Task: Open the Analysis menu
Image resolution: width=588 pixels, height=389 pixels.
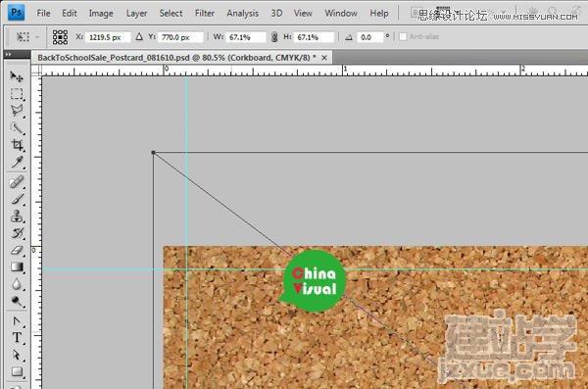Action: point(243,13)
